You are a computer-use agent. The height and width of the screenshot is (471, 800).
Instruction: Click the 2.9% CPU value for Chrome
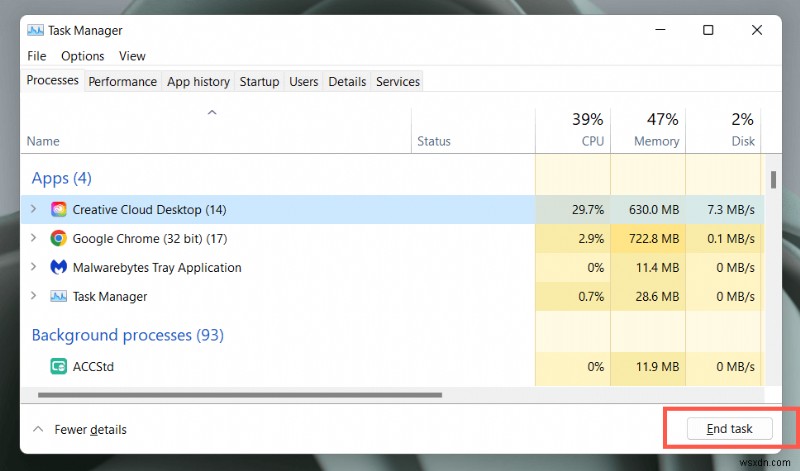click(x=591, y=239)
